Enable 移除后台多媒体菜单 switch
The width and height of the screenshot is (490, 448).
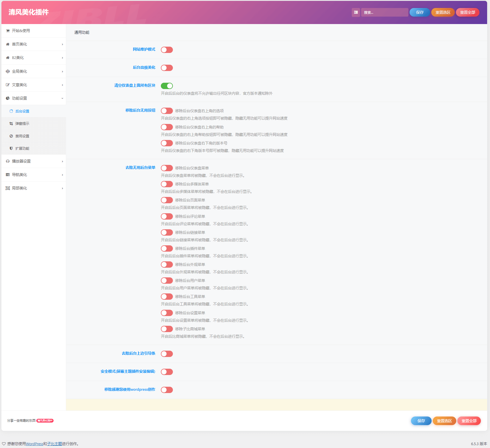tap(167, 184)
